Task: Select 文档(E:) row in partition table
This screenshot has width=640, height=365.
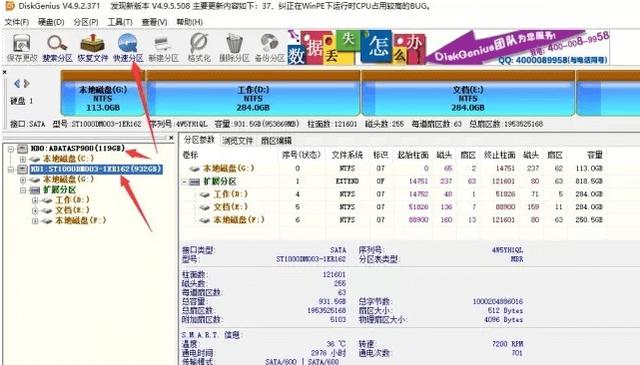Action: [393, 207]
